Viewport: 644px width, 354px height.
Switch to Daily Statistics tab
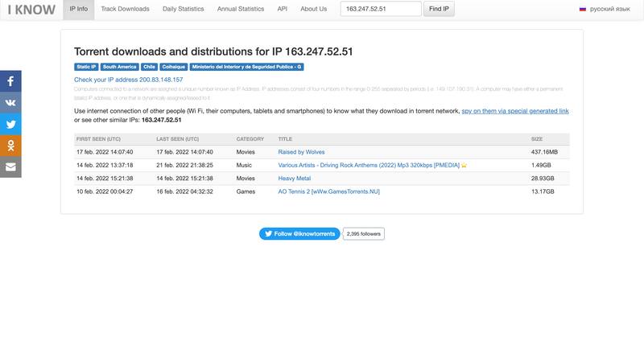[x=183, y=9]
